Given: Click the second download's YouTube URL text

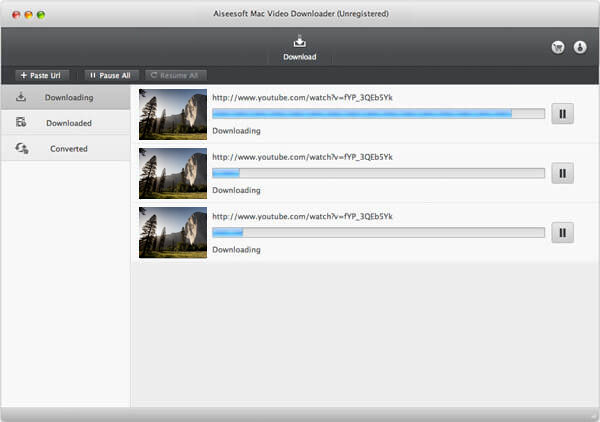Looking at the screenshot, I should (302, 157).
